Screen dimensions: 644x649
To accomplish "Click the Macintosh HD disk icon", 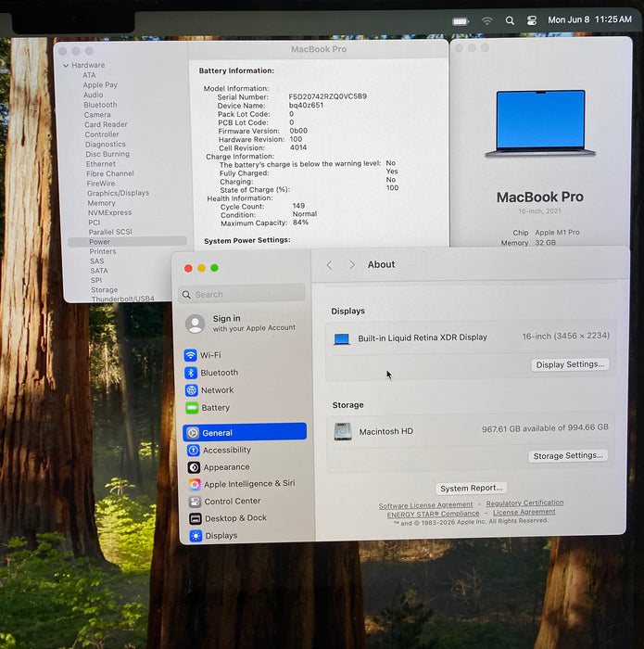I will pyautogui.click(x=343, y=431).
